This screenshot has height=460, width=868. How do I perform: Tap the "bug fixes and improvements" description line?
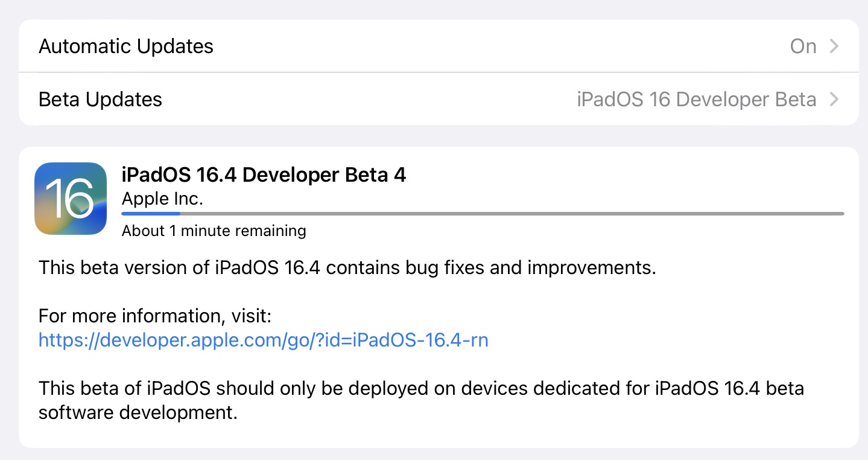[347, 267]
